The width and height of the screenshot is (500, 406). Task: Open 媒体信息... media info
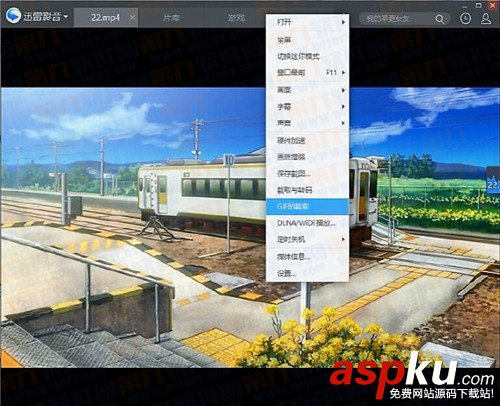click(307, 257)
